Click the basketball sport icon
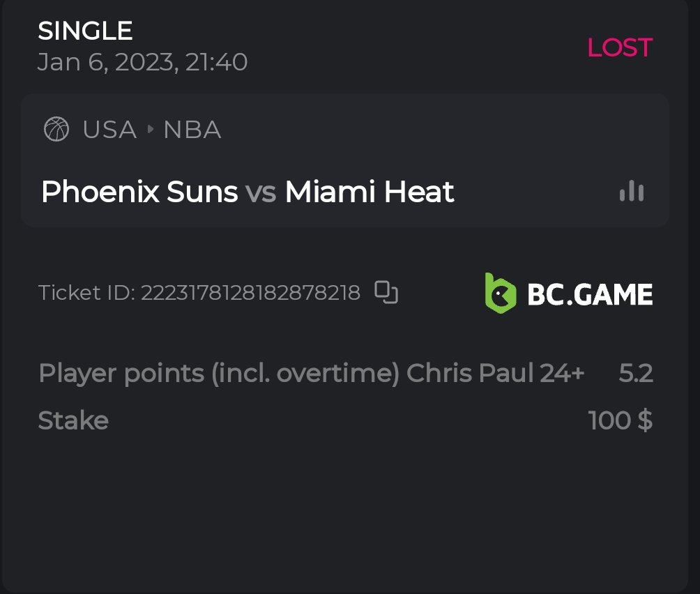Image resolution: width=700 pixels, height=594 pixels. [56, 130]
